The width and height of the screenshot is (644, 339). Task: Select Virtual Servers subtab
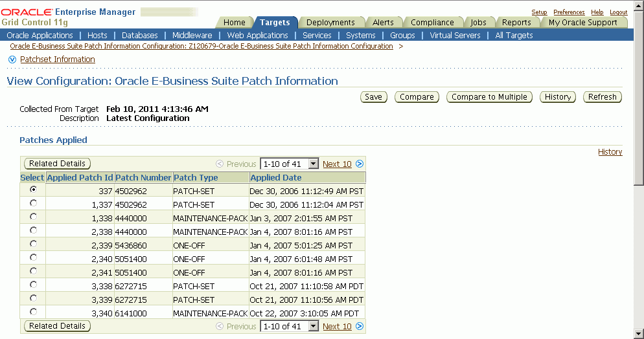455,35
